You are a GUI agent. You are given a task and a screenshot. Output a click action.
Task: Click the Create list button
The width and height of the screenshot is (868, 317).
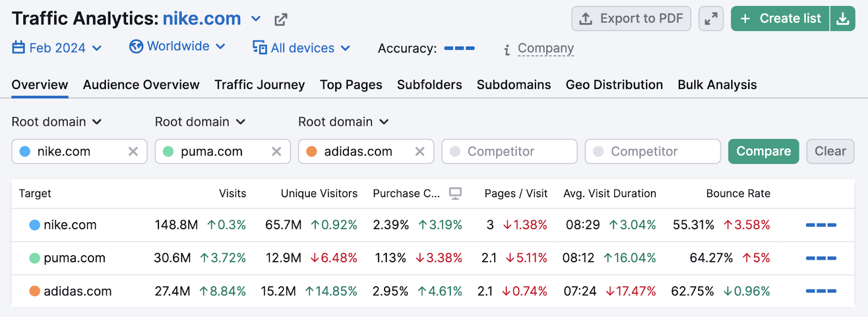(780, 18)
